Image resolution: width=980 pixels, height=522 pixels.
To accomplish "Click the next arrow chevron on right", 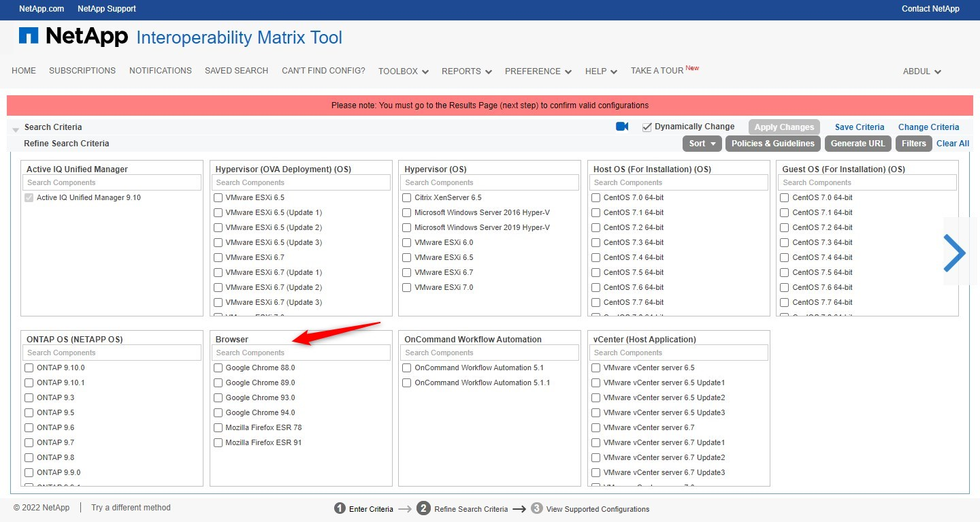I will 954,253.
